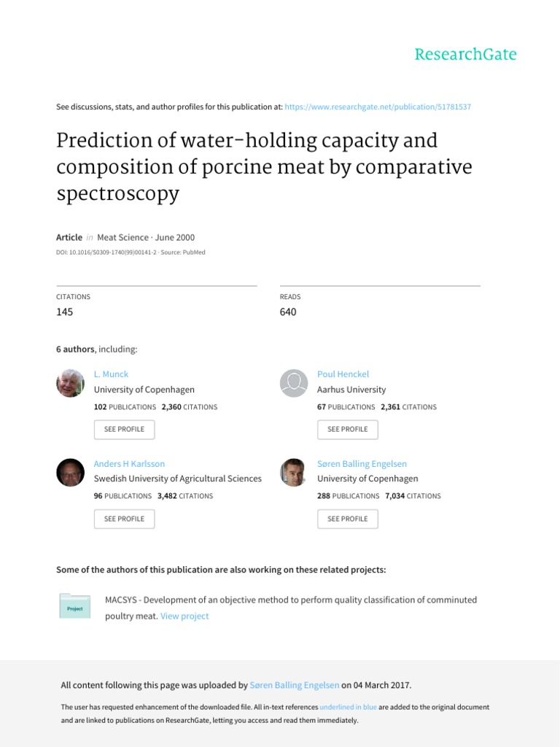Click Søren Balling Engelsen author link
The height and width of the screenshot is (747, 560).
point(362,464)
